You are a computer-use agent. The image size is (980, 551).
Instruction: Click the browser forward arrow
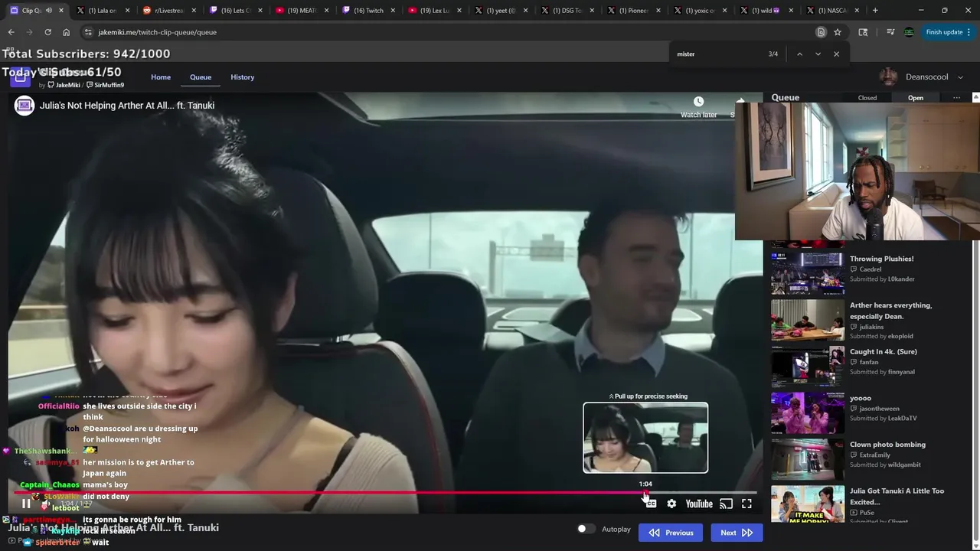[x=29, y=32]
